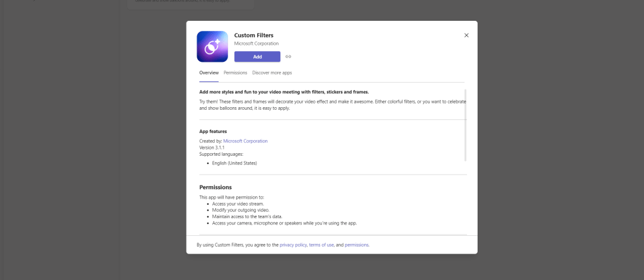Click the 'Modify your outgoing video' item
Screen dimensions: 644x280
[x=239, y=209]
